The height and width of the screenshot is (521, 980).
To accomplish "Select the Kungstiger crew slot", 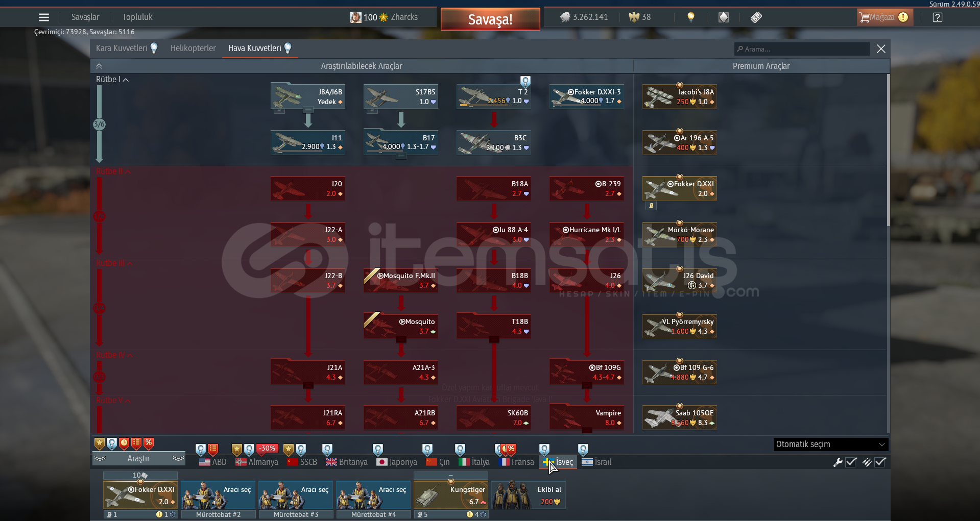I will point(451,495).
